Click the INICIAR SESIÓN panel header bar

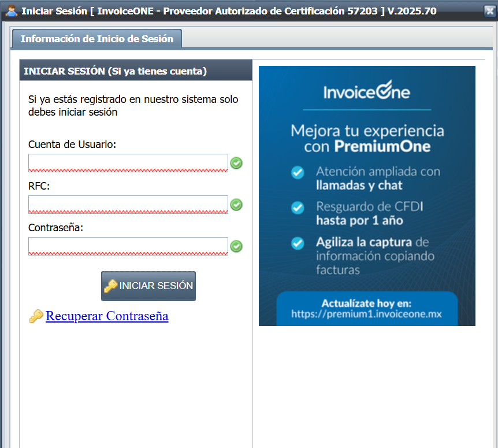click(x=136, y=71)
